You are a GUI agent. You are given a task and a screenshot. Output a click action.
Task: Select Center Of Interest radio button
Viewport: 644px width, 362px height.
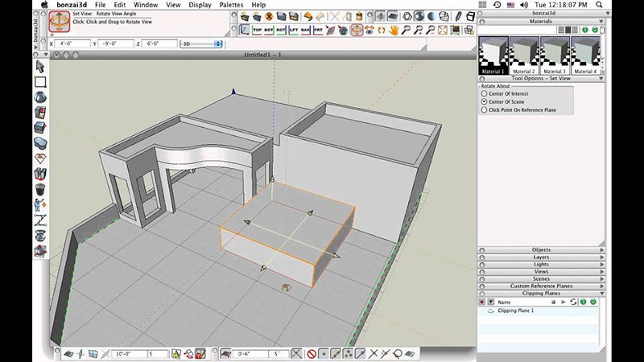485,93
